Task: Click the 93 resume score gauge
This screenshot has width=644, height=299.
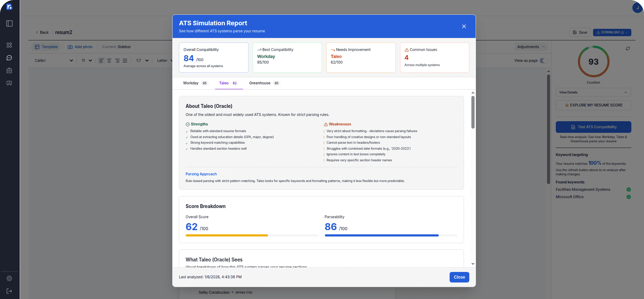Action: pos(593,61)
